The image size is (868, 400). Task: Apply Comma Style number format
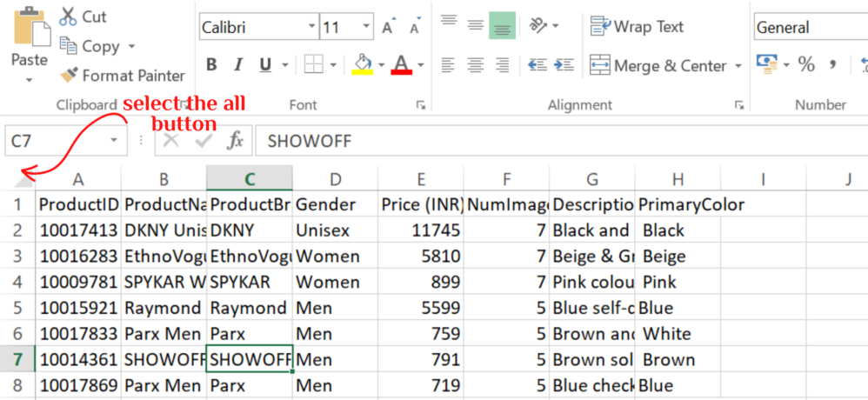[x=832, y=64]
